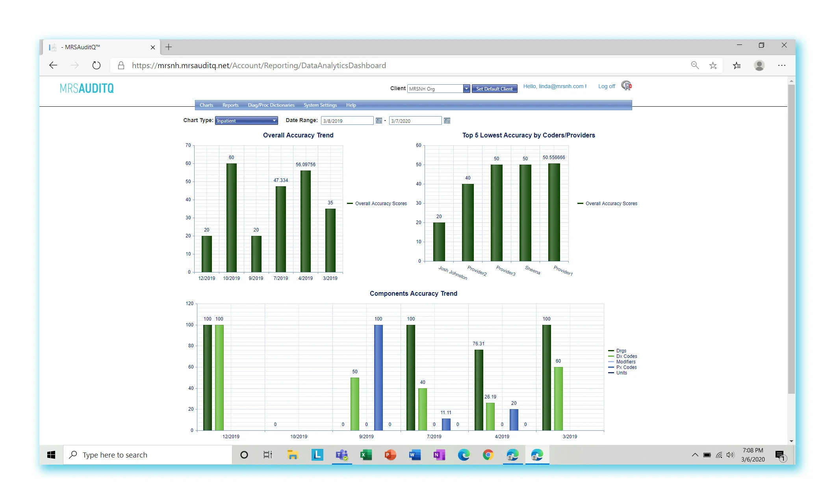Open the Reports menu

point(230,105)
